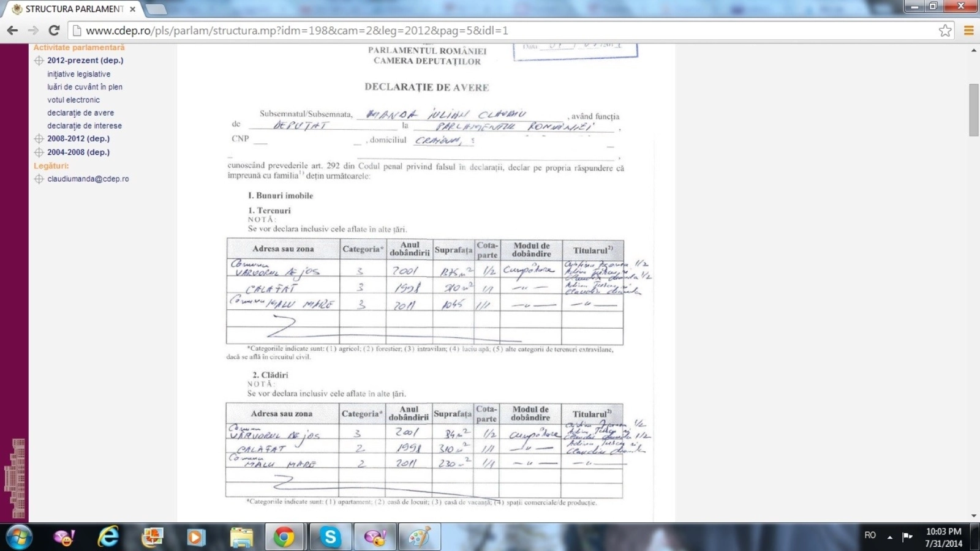The width and height of the screenshot is (980, 551).
Task: Switch to the Paint taskbar window
Action: pyautogui.click(x=420, y=537)
